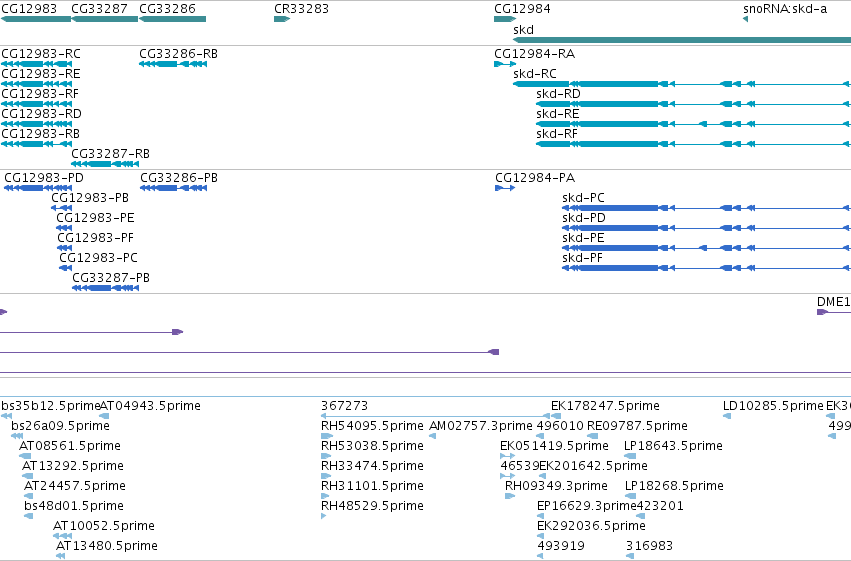This screenshot has height=561, width=851.
Task: Click the skd-RD transcript label
Action: 558,94
